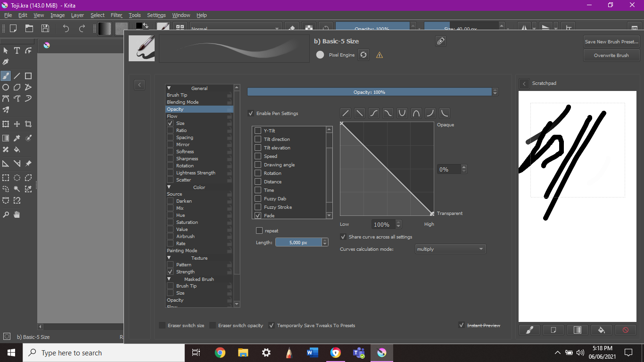Select the Multibrush tool
This screenshot has height=362, width=644.
pyautogui.click(x=6, y=110)
